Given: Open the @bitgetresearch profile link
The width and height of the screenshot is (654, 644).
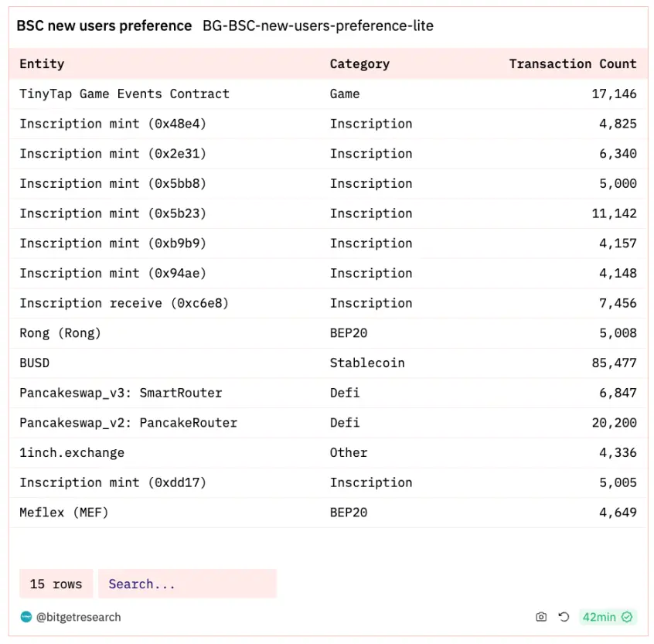Looking at the screenshot, I should click(78, 617).
